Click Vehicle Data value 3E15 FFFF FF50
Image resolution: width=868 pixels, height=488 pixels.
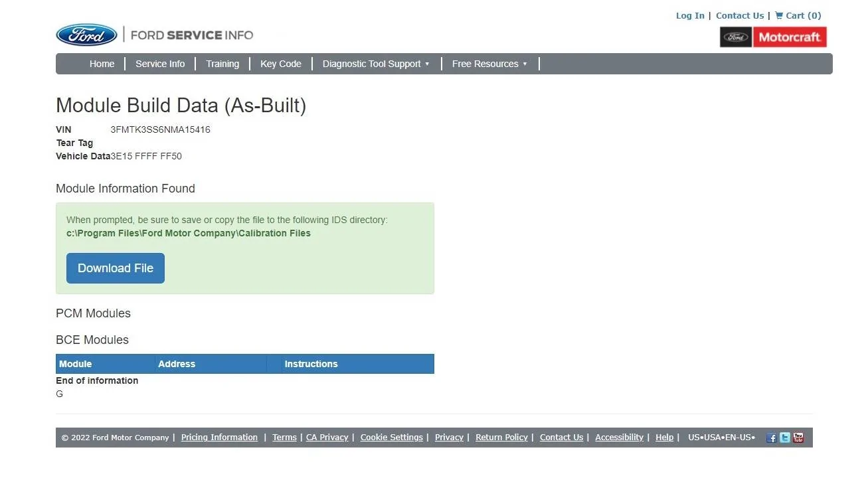coord(146,156)
